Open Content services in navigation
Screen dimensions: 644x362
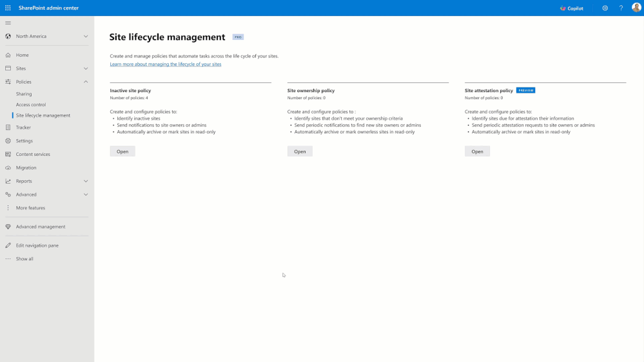pos(33,155)
